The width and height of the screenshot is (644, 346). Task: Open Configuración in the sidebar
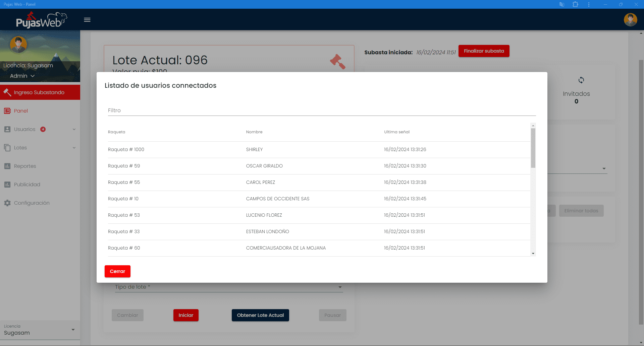point(32,203)
